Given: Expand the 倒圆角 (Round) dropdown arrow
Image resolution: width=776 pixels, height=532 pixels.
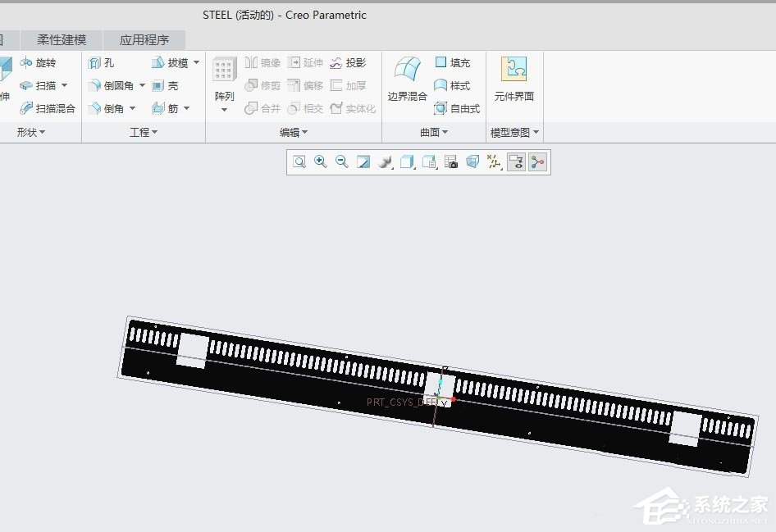Looking at the screenshot, I should click(x=140, y=84).
